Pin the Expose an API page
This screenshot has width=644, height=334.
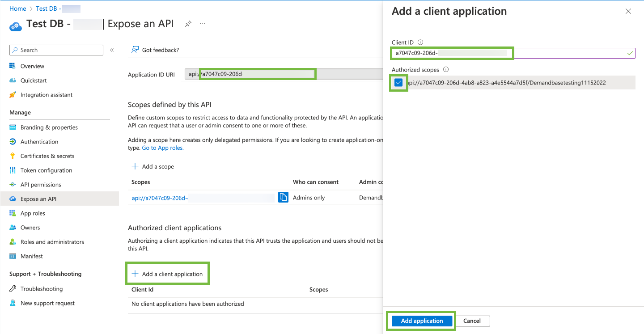188,24
